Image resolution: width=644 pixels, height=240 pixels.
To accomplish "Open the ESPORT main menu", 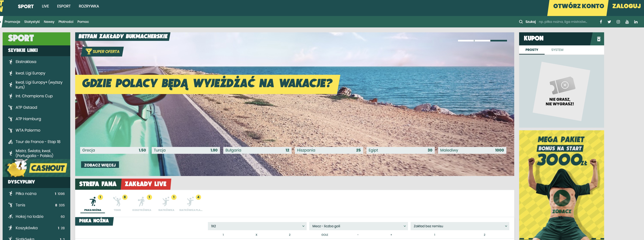I will coord(64,6).
